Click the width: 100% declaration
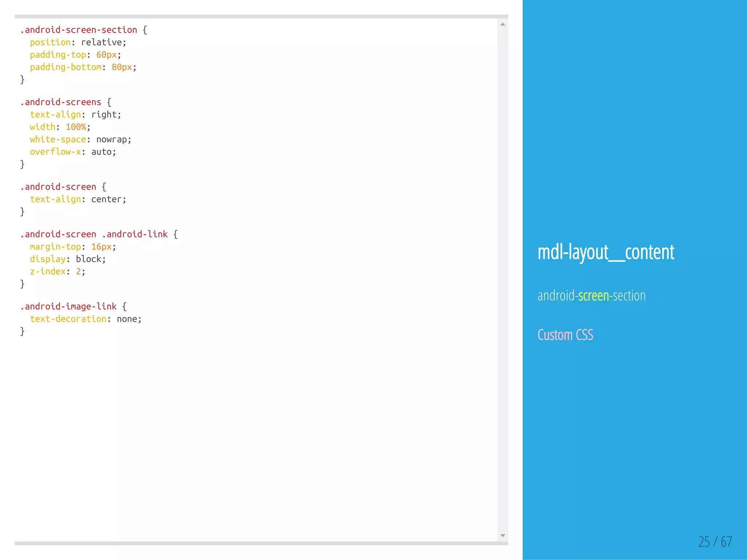 click(x=60, y=127)
